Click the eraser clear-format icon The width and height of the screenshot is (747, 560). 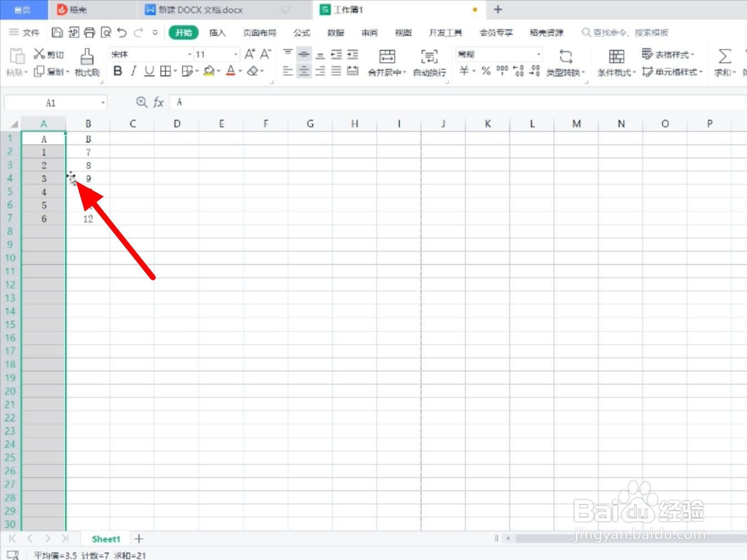point(253,71)
